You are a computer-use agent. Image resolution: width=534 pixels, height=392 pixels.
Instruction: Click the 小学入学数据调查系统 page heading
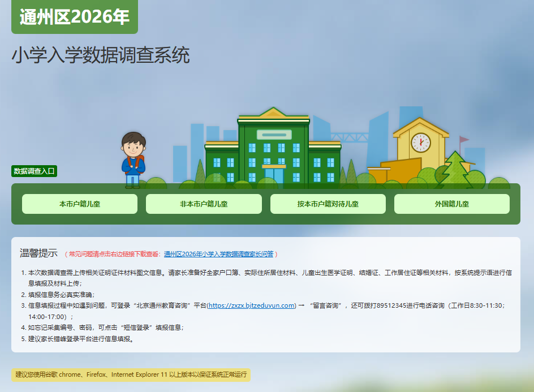[101, 55]
